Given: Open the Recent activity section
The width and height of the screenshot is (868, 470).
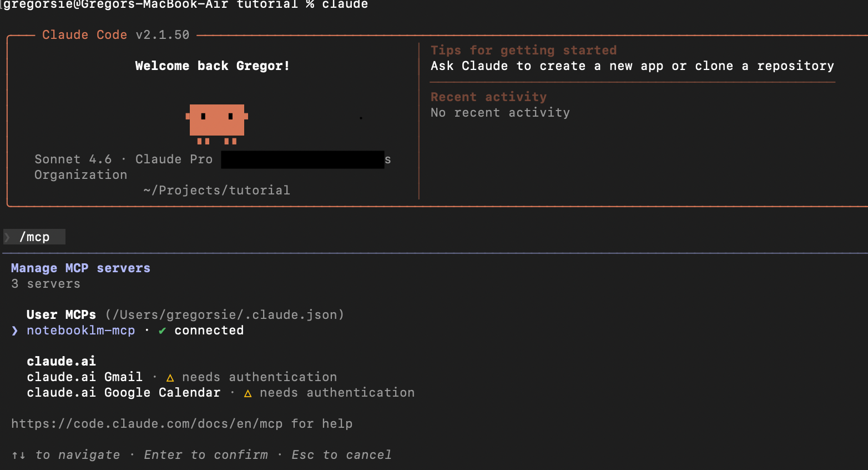Looking at the screenshot, I should click(488, 97).
